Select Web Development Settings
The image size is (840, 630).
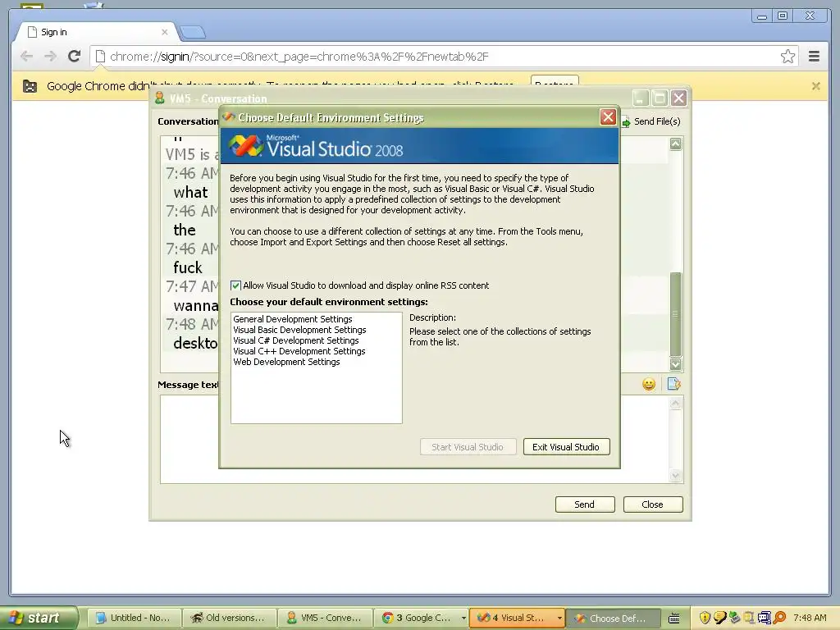pos(286,362)
